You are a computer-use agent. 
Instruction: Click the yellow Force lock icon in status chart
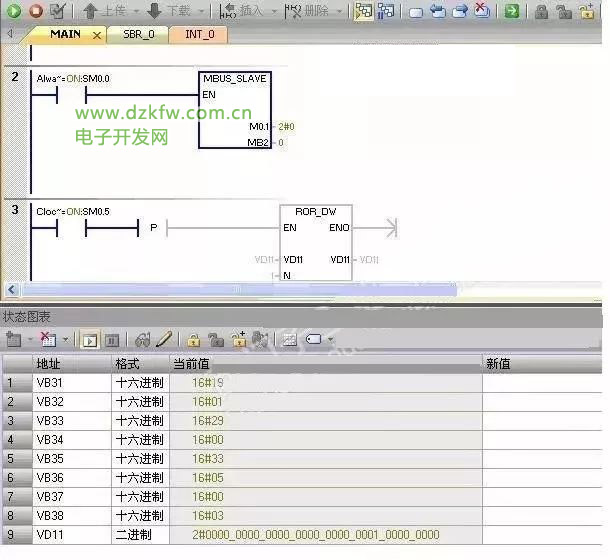[x=193, y=340]
